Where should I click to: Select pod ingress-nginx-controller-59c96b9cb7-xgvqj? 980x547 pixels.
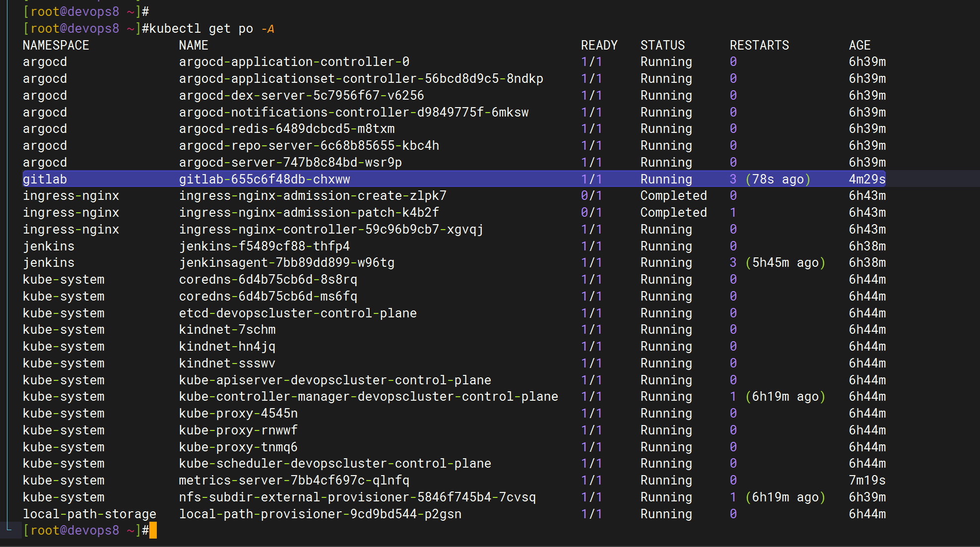click(331, 230)
